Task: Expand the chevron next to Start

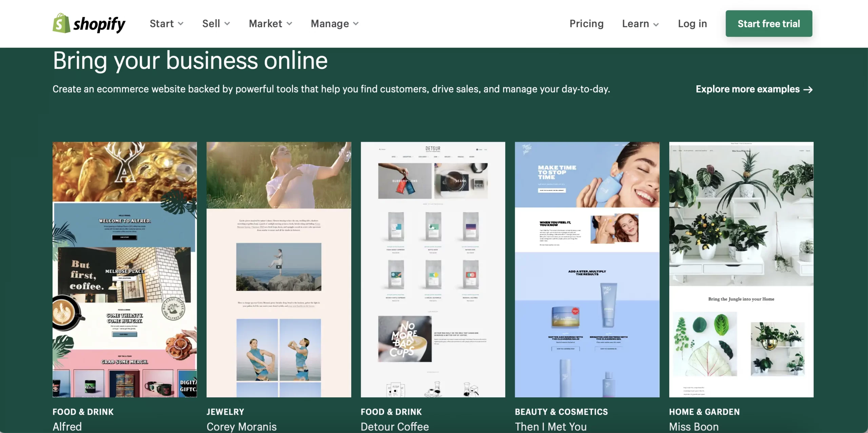Action: click(x=181, y=24)
